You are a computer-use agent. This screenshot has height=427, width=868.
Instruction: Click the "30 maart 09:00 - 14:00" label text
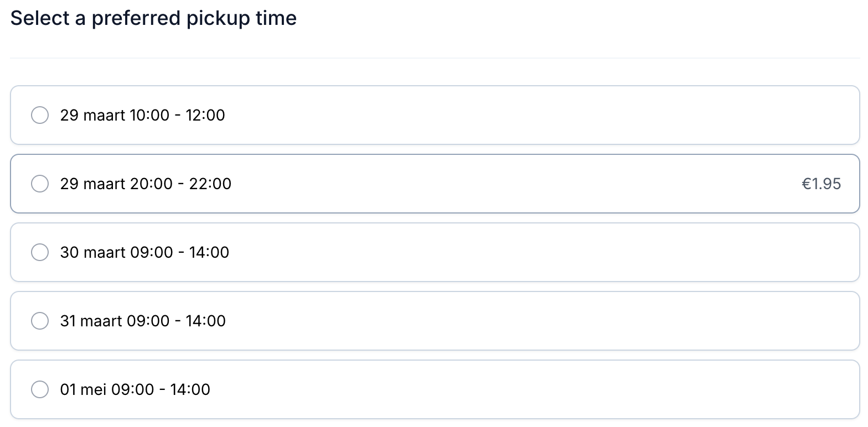pyautogui.click(x=144, y=252)
